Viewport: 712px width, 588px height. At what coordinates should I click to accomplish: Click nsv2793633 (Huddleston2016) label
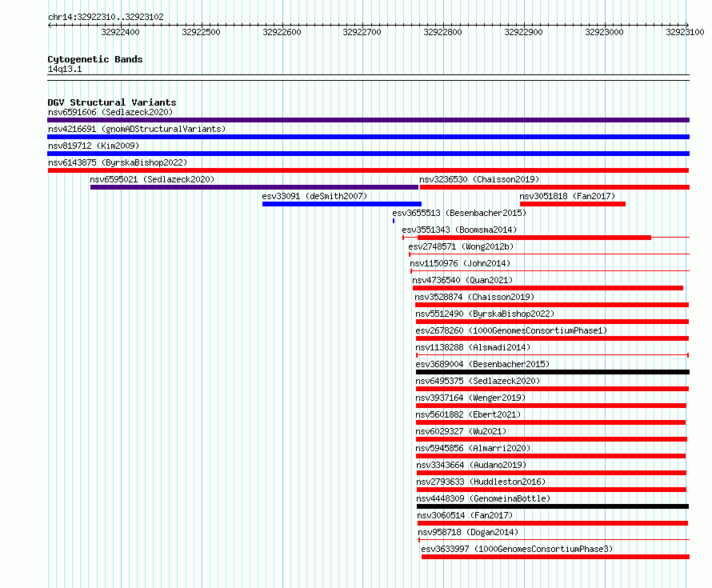[481, 482]
